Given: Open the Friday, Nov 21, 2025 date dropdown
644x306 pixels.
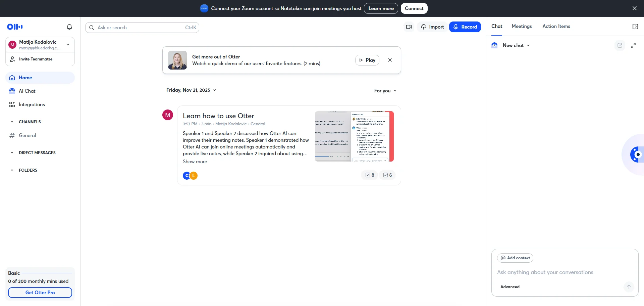Looking at the screenshot, I should pyautogui.click(x=191, y=90).
